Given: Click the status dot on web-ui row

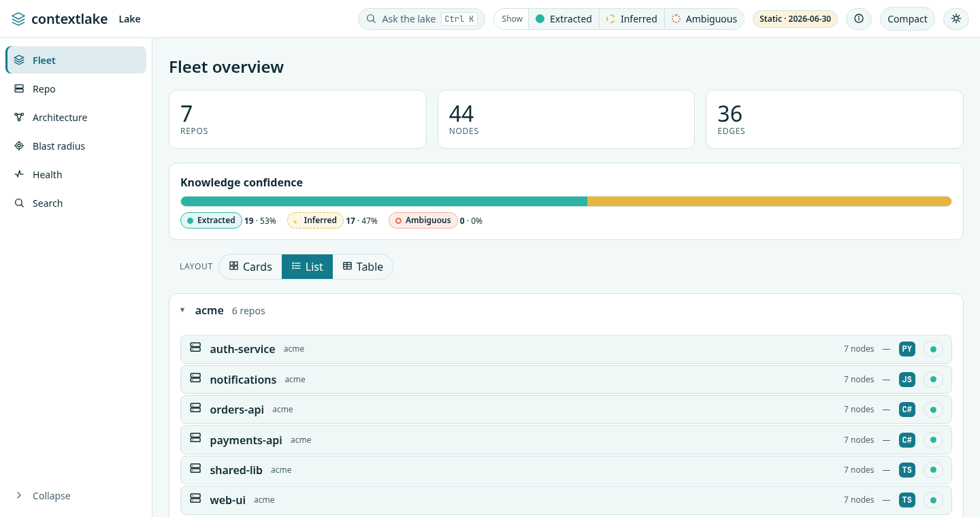Looking at the screenshot, I should [933, 500].
